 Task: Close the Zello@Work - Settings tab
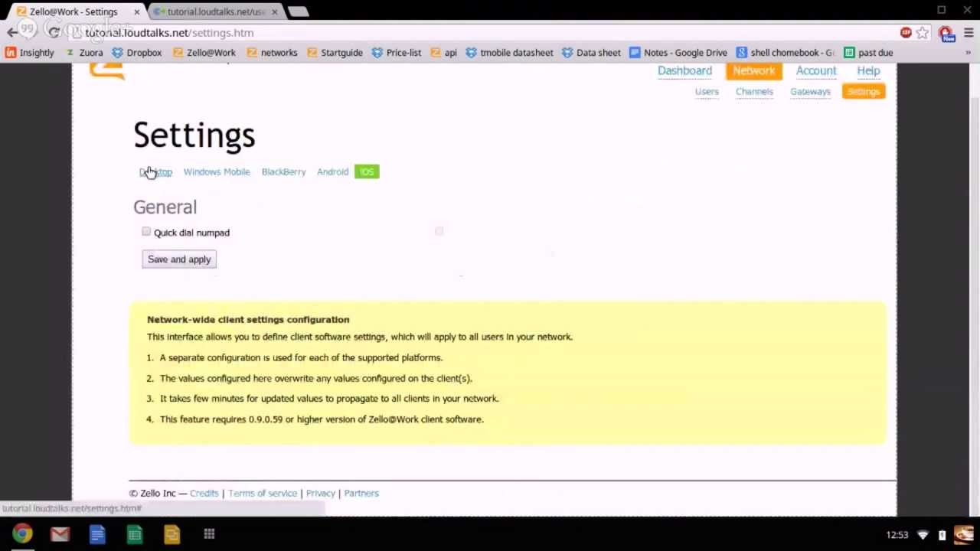point(136,11)
